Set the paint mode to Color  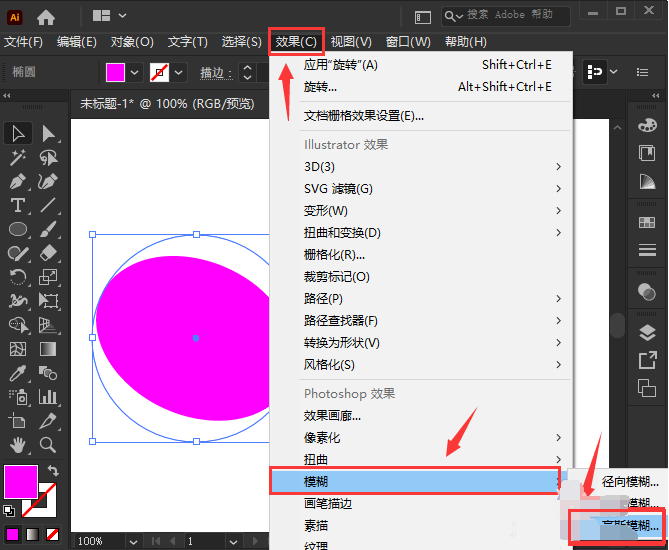[x=12, y=534]
